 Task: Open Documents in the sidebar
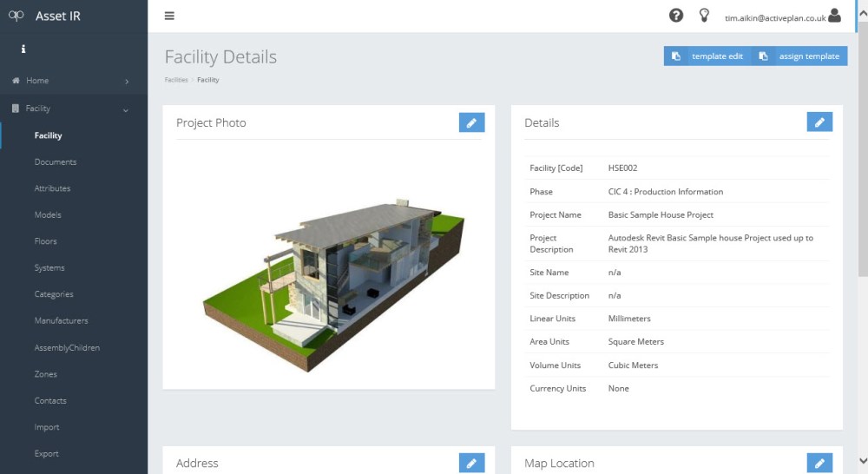click(x=56, y=162)
